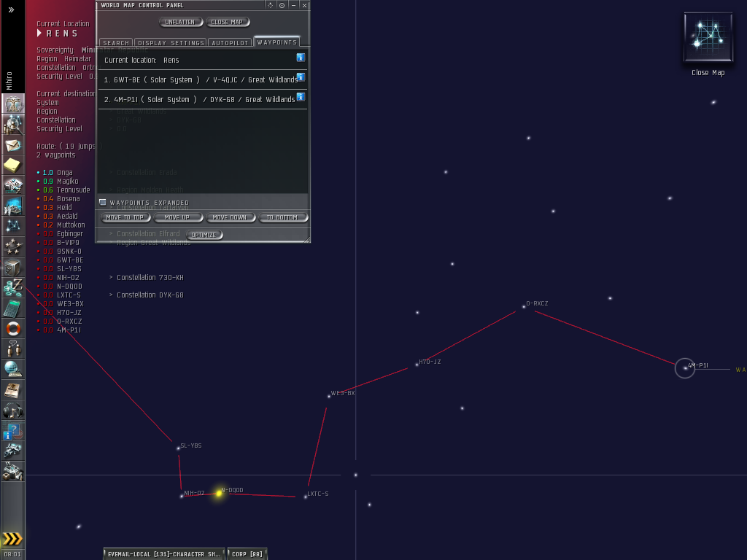Click the Optimize button
Screen dimensions: 747x560
204,235
